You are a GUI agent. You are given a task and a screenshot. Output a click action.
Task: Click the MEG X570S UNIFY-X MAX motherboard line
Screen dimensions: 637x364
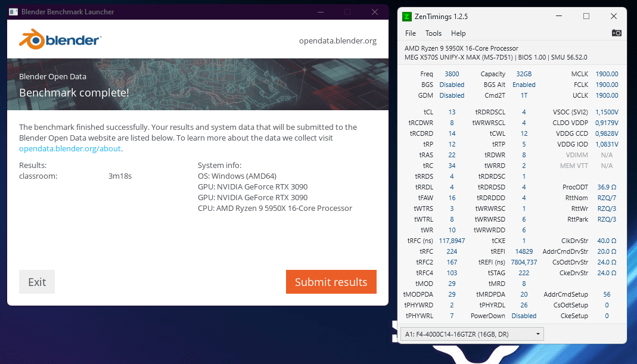(x=496, y=57)
